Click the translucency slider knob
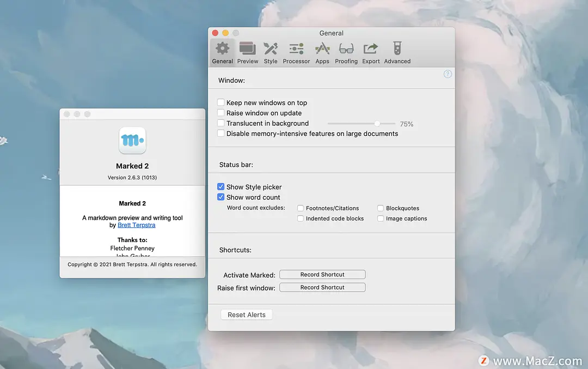 pos(377,124)
